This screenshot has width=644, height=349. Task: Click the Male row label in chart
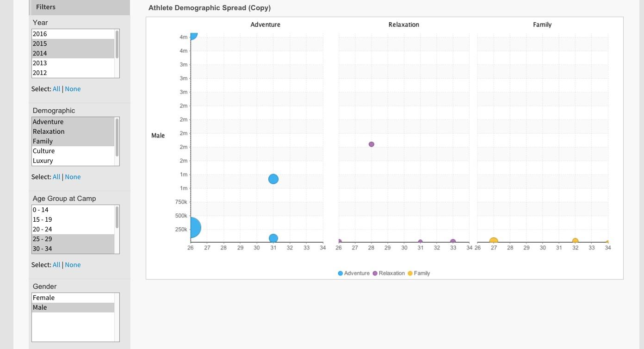(x=158, y=136)
